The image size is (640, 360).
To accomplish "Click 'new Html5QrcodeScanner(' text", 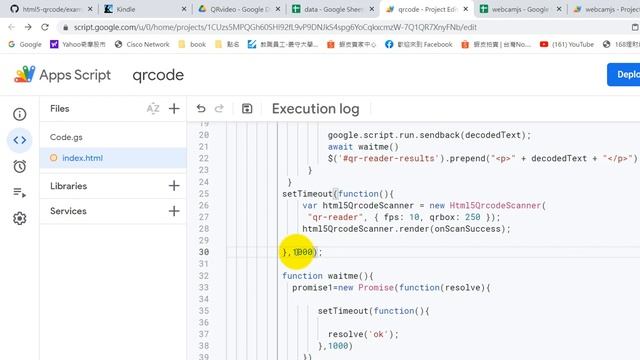I will [488, 205].
